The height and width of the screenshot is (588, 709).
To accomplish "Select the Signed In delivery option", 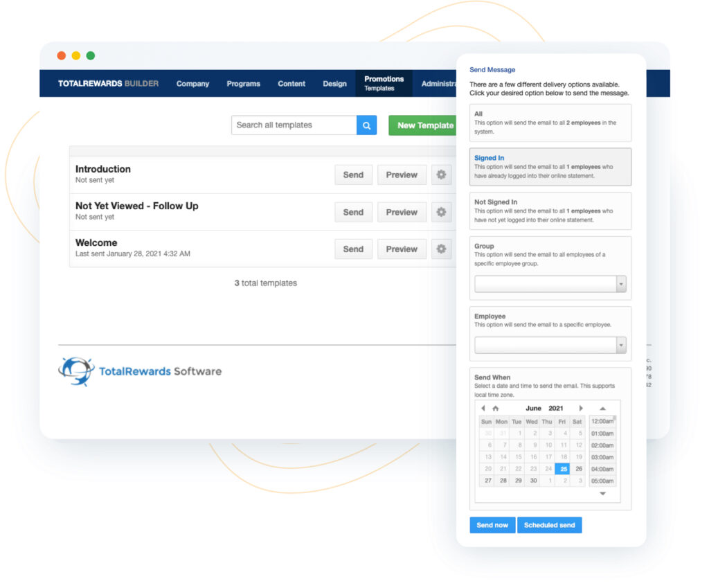I will [x=550, y=167].
